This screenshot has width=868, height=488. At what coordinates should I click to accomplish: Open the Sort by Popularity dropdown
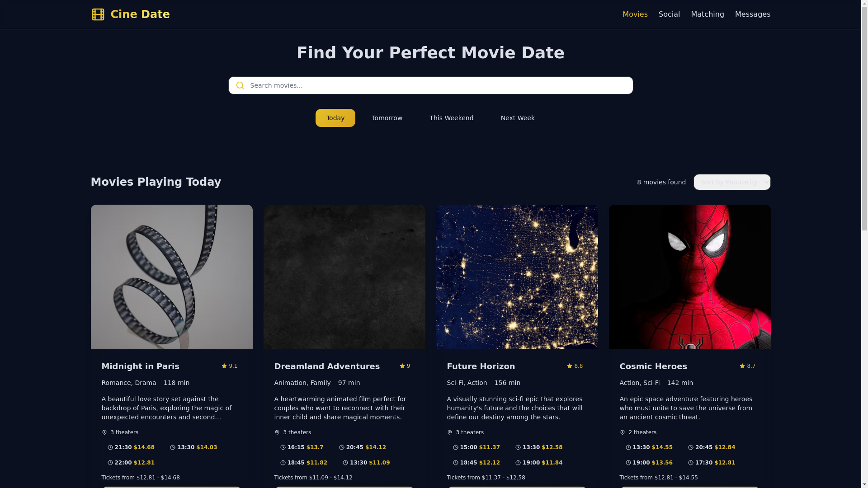(732, 182)
